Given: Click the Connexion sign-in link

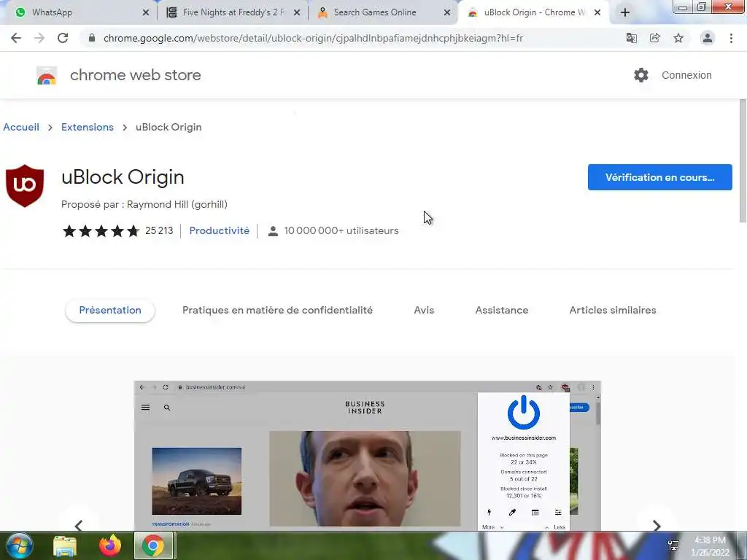Looking at the screenshot, I should [686, 75].
